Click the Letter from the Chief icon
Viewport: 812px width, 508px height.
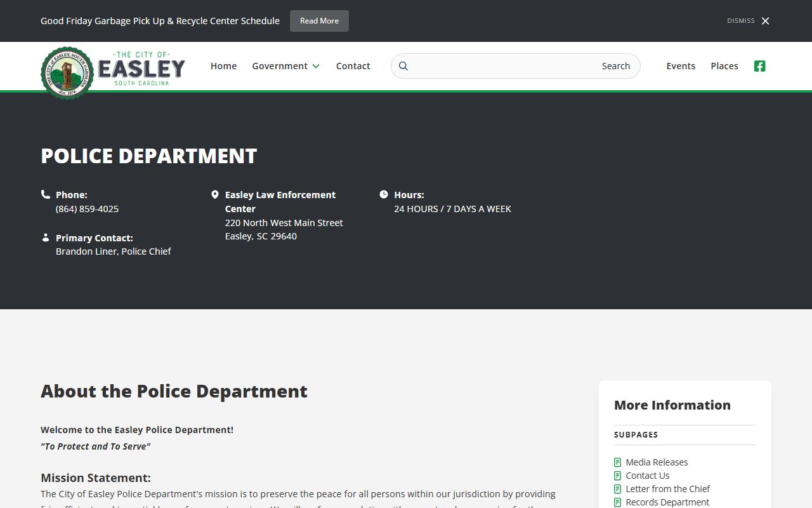point(618,489)
